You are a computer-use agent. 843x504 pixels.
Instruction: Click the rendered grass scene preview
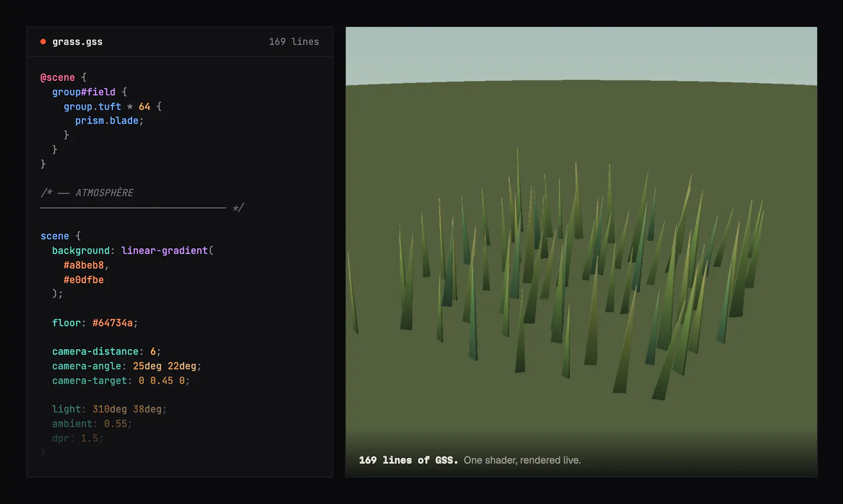(x=581, y=252)
